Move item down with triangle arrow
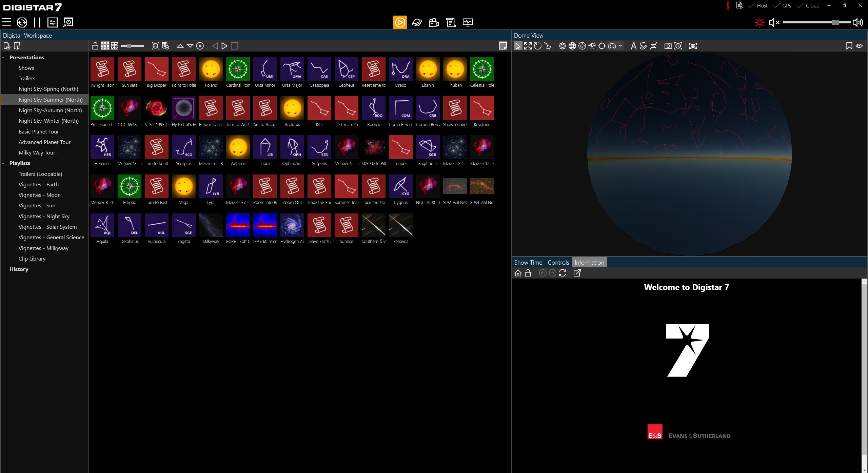Image resolution: width=868 pixels, height=473 pixels. click(190, 46)
